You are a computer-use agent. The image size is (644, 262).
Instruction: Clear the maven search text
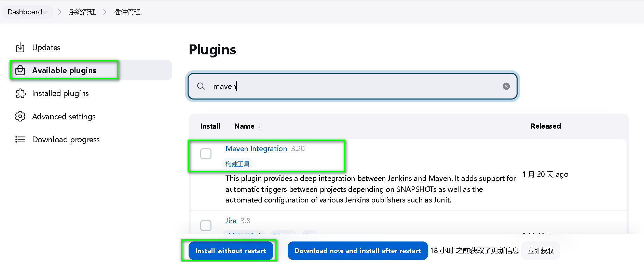506,86
